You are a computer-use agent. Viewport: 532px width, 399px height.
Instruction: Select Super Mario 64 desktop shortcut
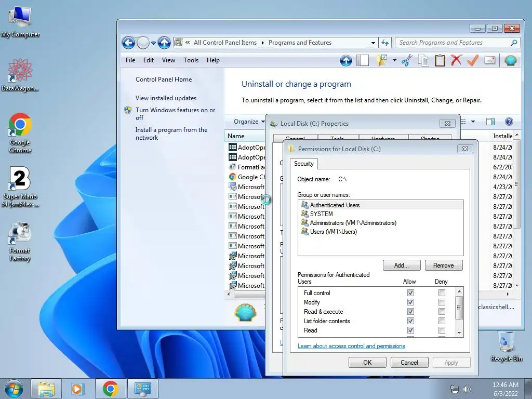20,187
